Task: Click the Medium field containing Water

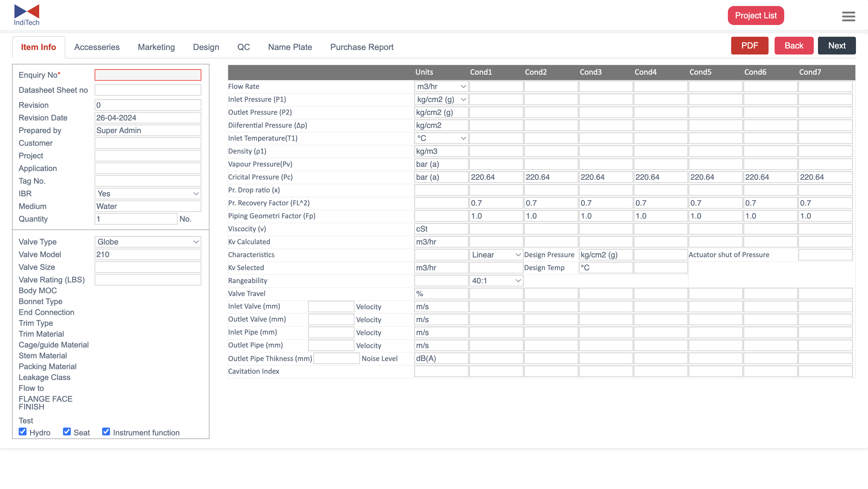Action: 148,206
